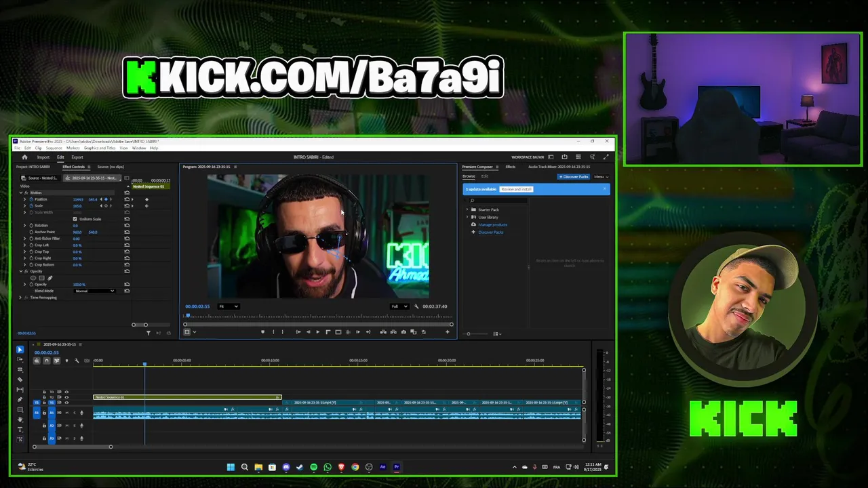
Task: Open the Manage products link
Action: tap(492, 224)
